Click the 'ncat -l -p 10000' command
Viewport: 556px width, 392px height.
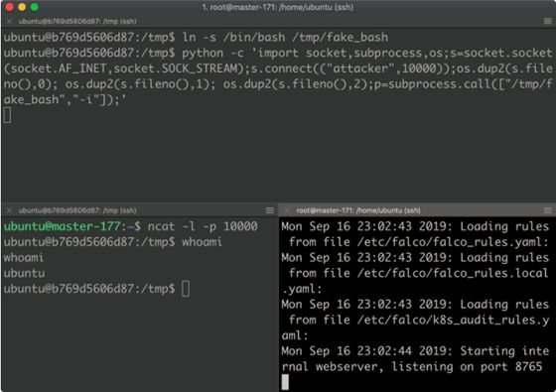pos(203,226)
